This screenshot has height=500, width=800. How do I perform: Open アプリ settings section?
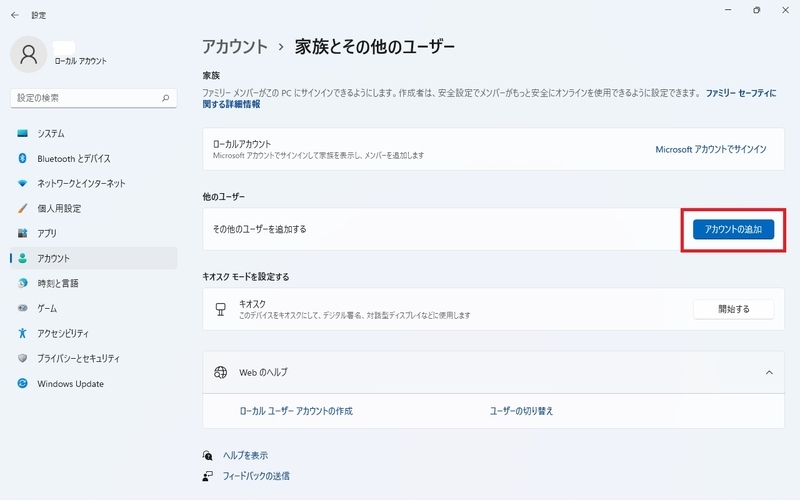pyautogui.click(x=94, y=233)
